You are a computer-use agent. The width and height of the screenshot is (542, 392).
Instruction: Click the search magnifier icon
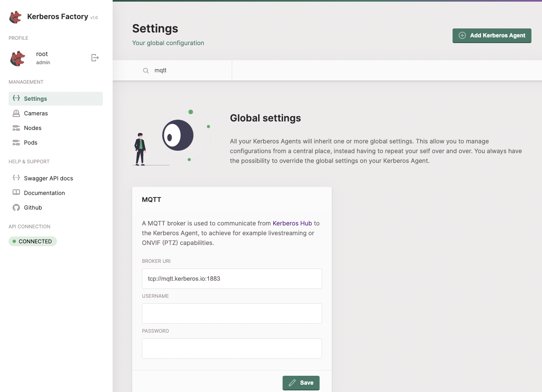point(146,70)
